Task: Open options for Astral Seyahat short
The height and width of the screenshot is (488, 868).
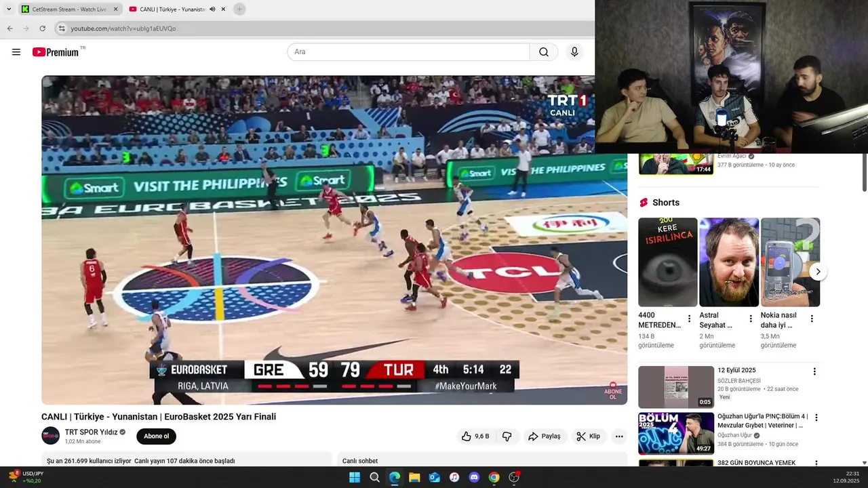Action: click(x=751, y=319)
